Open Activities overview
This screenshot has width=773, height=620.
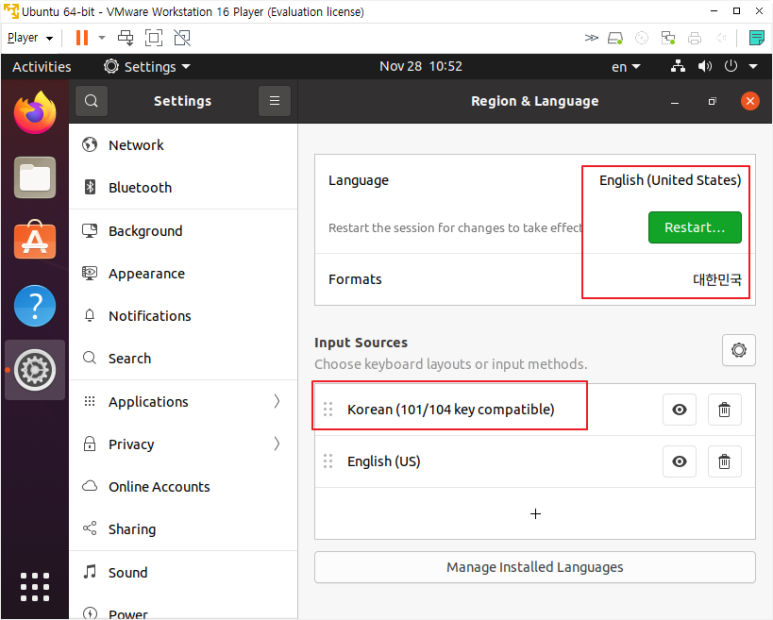(41, 67)
